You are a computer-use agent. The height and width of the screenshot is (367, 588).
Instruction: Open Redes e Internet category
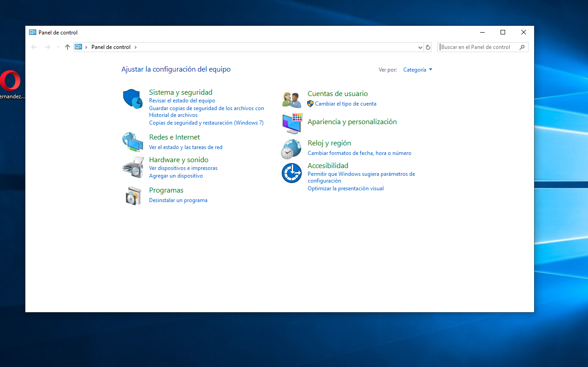pyautogui.click(x=174, y=137)
